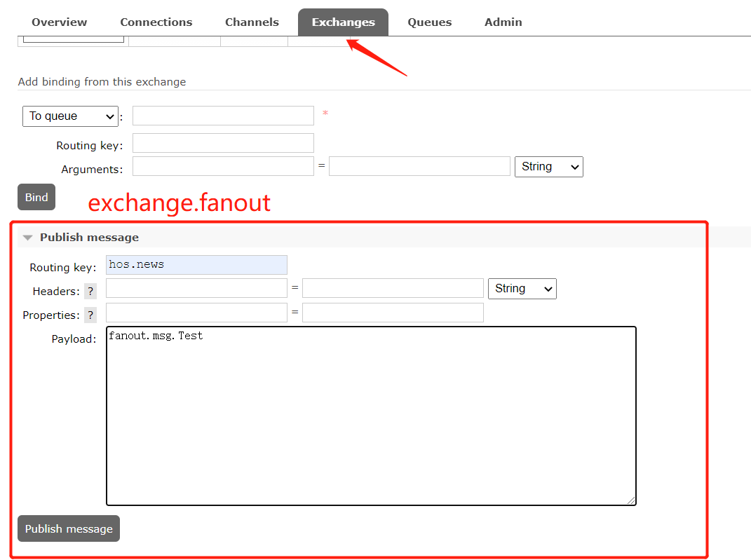Focus the binding Routing key field
Screen dimensions: 751x560
pos(223,143)
